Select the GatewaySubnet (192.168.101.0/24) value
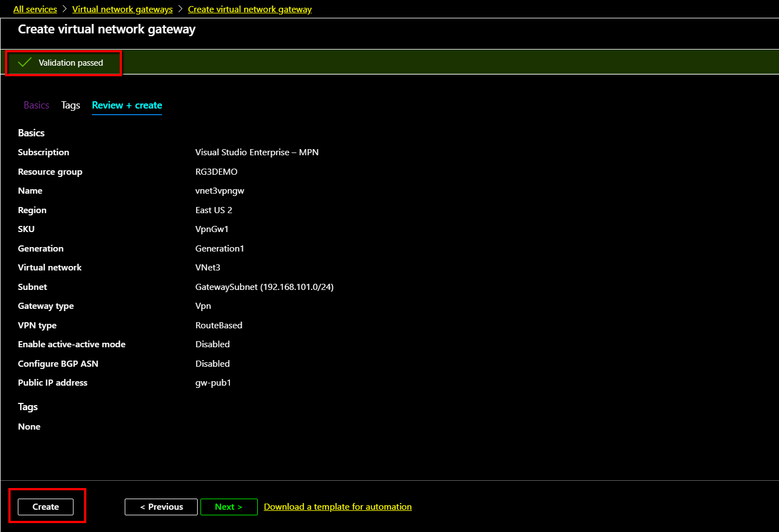Viewport: 779px width, 532px height. click(264, 287)
